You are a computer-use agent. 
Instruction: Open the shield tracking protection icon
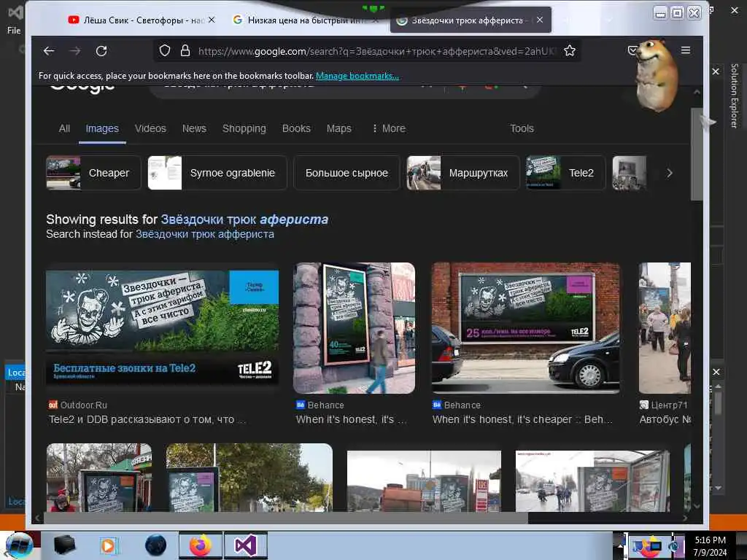[x=164, y=50]
